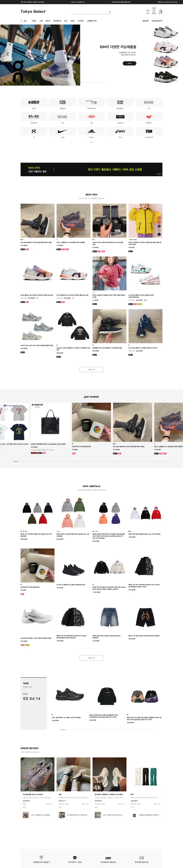
Task: Click the header search input field
Action: click(90, 12)
